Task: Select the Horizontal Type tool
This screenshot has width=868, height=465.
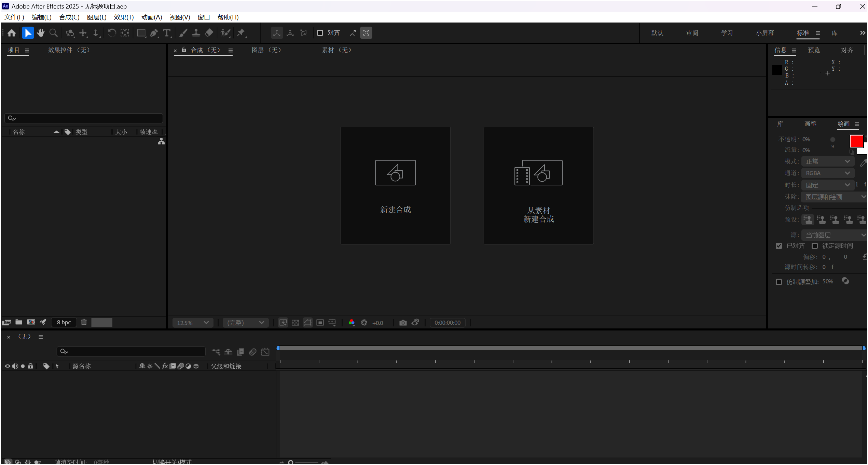Action: (167, 33)
